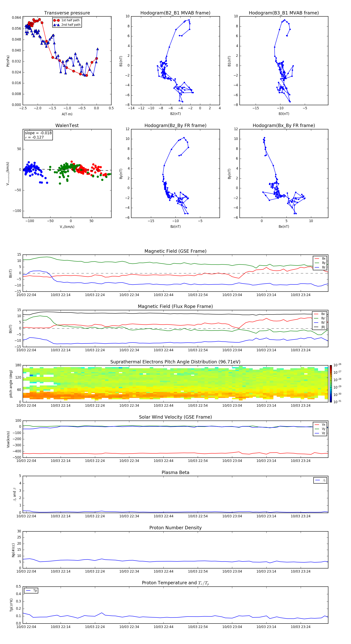Click the '10^-31' color bar label
The height and width of the screenshot is (644, 351).
pos(337,402)
